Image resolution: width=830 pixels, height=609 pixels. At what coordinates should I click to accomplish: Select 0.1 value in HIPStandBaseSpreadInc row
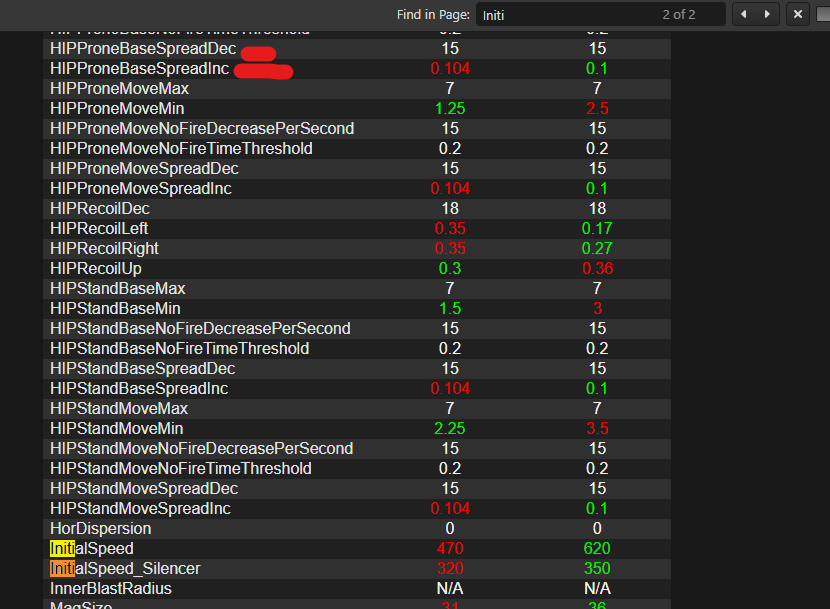pos(597,389)
